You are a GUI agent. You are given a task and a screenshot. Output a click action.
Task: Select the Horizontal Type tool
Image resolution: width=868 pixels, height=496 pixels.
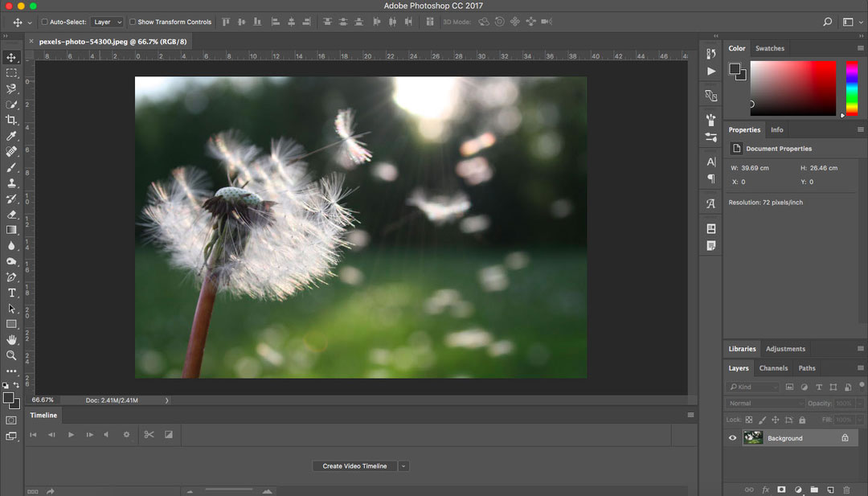pyautogui.click(x=12, y=292)
